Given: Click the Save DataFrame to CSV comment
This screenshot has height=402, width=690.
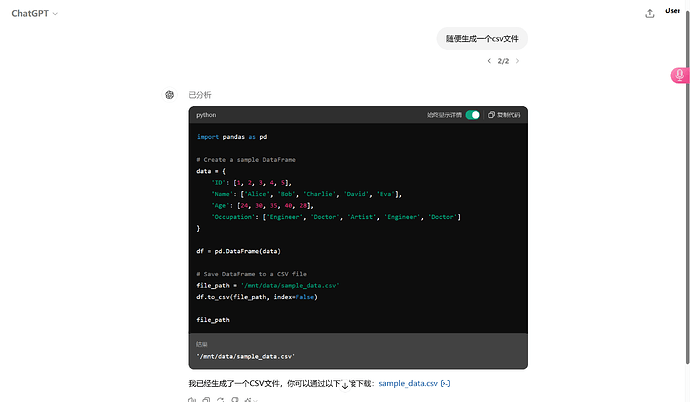Looking at the screenshot, I should coord(252,274).
